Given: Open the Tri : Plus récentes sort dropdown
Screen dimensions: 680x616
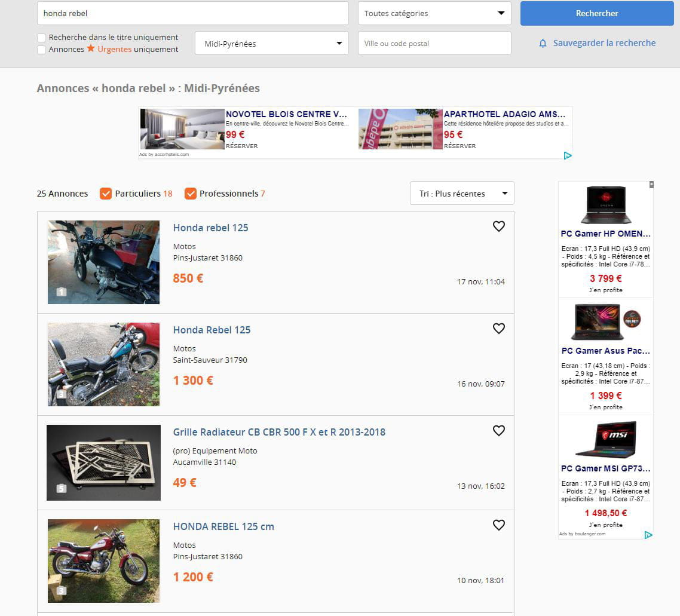Looking at the screenshot, I should click(x=462, y=194).
